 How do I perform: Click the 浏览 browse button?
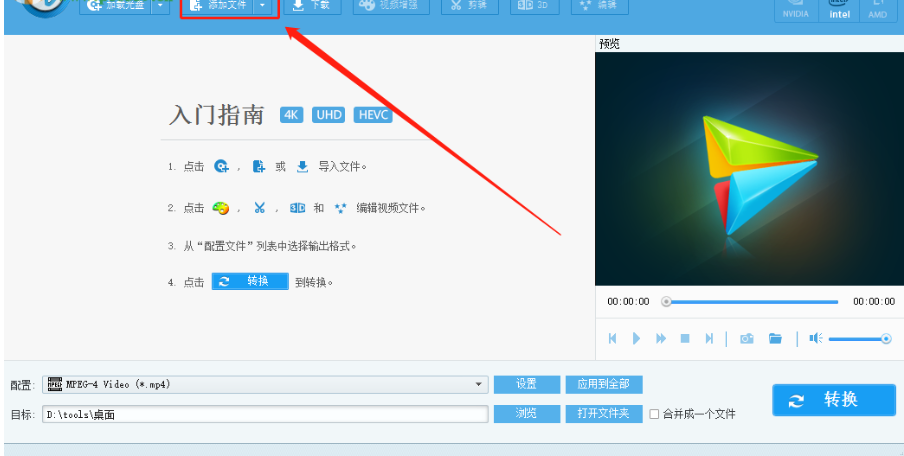527,414
